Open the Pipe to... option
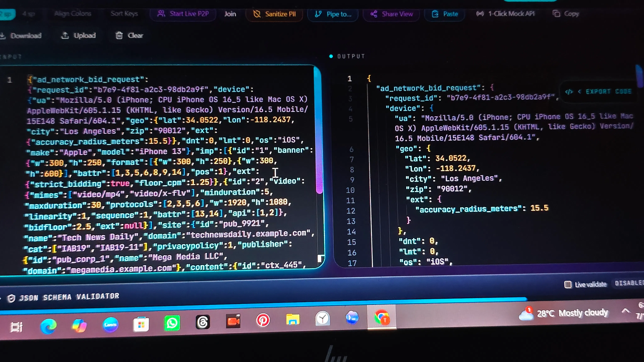This screenshot has width=644, height=362. (x=333, y=14)
